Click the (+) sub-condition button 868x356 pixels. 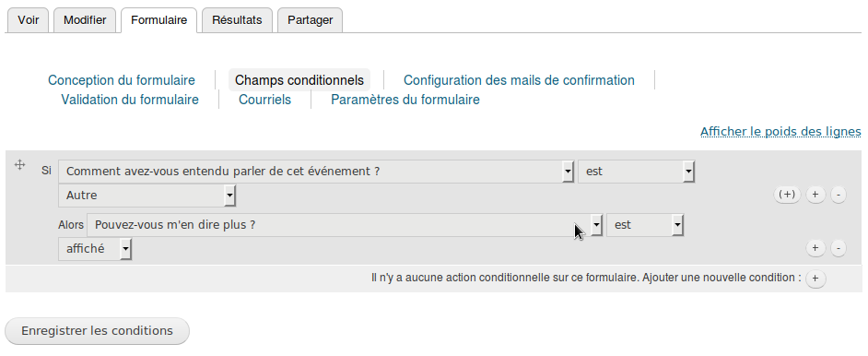click(x=787, y=195)
